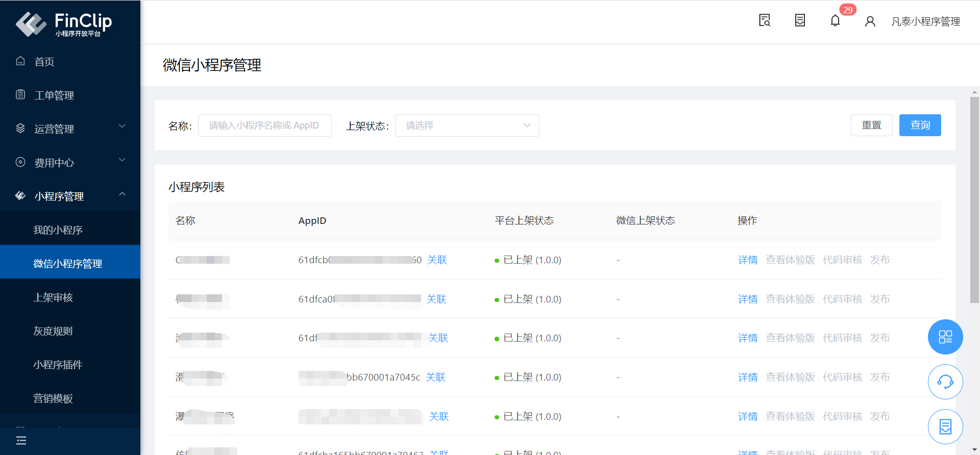Click the FinClip logo

(x=64, y=23)
